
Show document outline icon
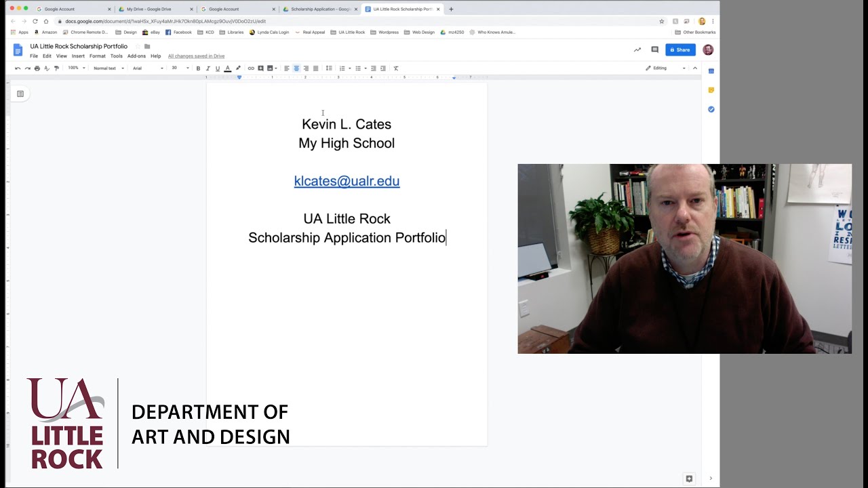[x=20, y=94]
